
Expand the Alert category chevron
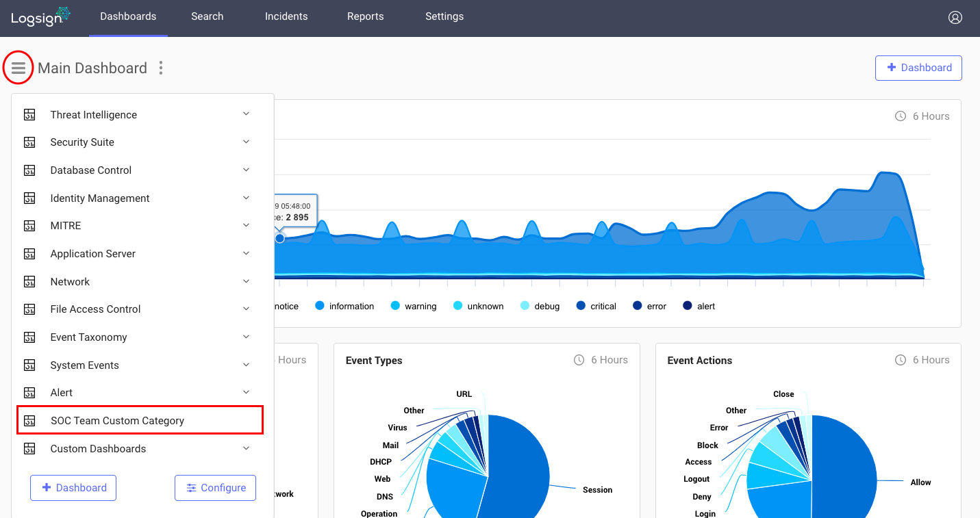247,392
